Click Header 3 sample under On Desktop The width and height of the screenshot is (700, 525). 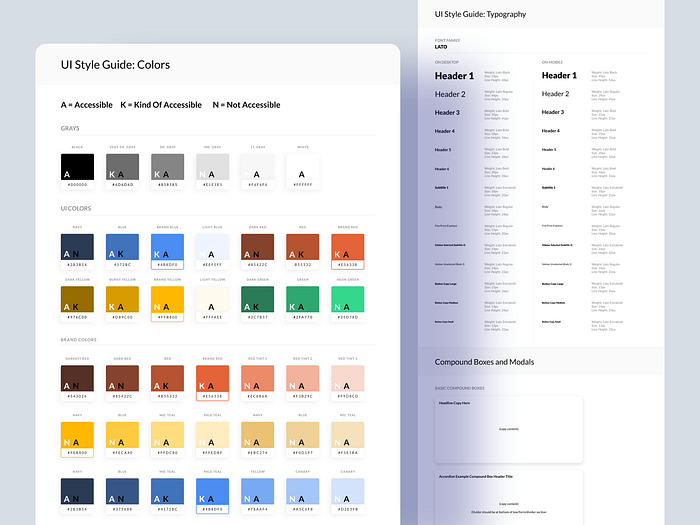pyautogui.click(x=447, y=112)
